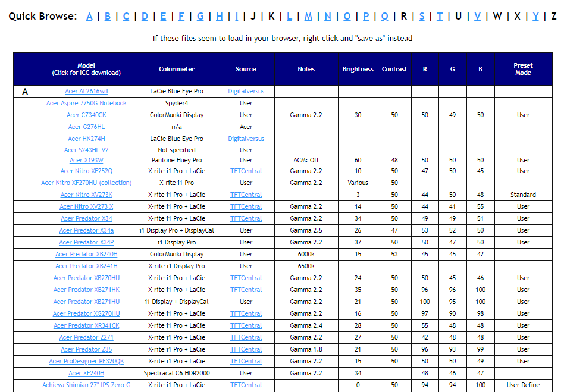Screen dimensions: 564x392
Task: Download Acer AL2616wd ICC profile
Action: pyautogui.click(x=86, y=92)
